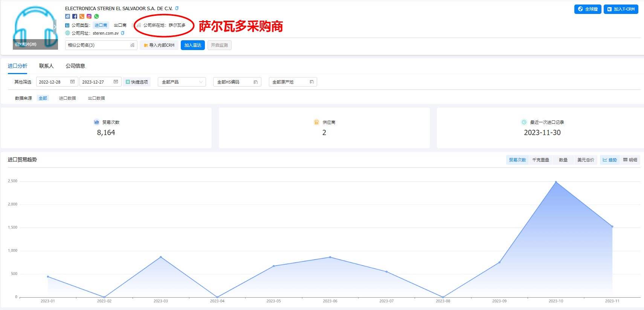
Task: Open calendar icon for end date 2023-12-27
Action: (116, 82)
